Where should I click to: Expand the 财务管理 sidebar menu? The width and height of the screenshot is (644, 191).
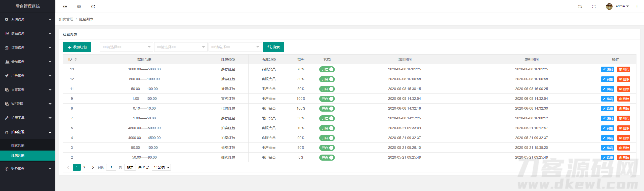point(28,169)
